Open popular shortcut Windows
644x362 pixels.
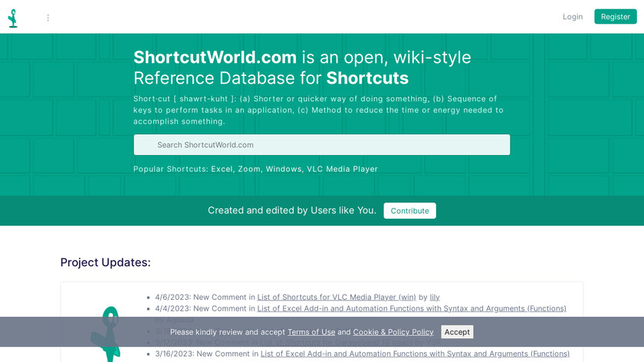(x=284, y=169)
